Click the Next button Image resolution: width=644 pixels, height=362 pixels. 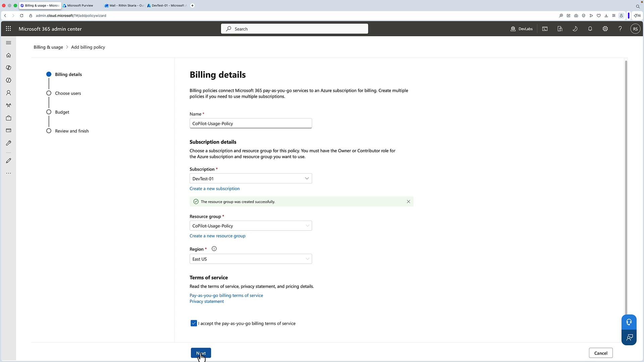click(201, 353)
